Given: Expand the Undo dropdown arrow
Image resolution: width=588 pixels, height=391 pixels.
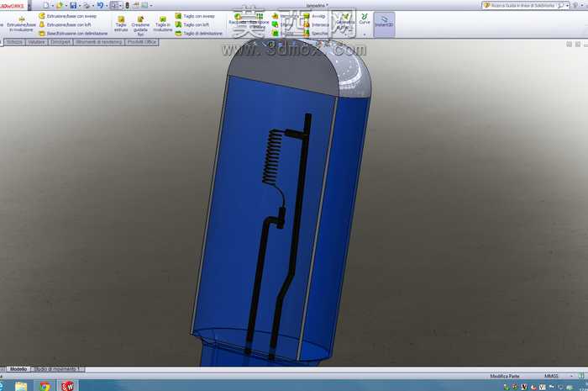Looking at the screenshot, I should click(x=107, y=6).
